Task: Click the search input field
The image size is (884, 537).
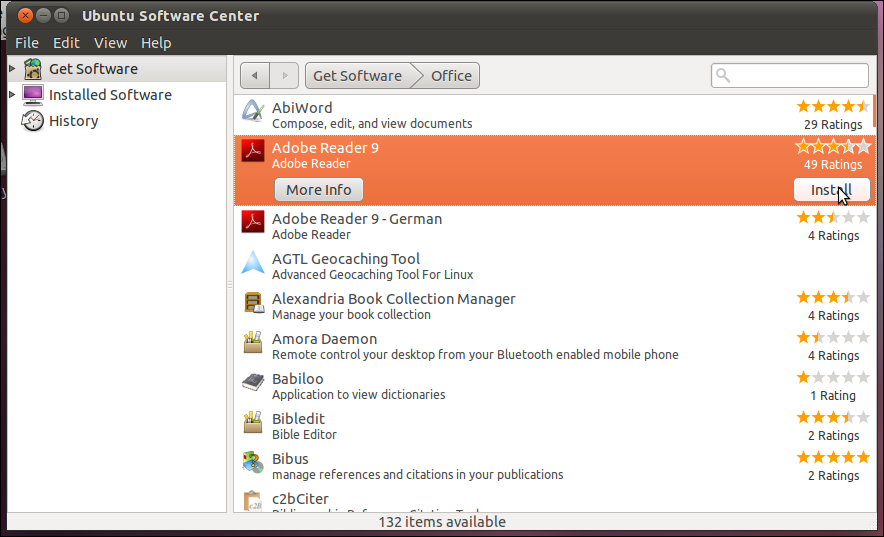Action: click(790, 76)
